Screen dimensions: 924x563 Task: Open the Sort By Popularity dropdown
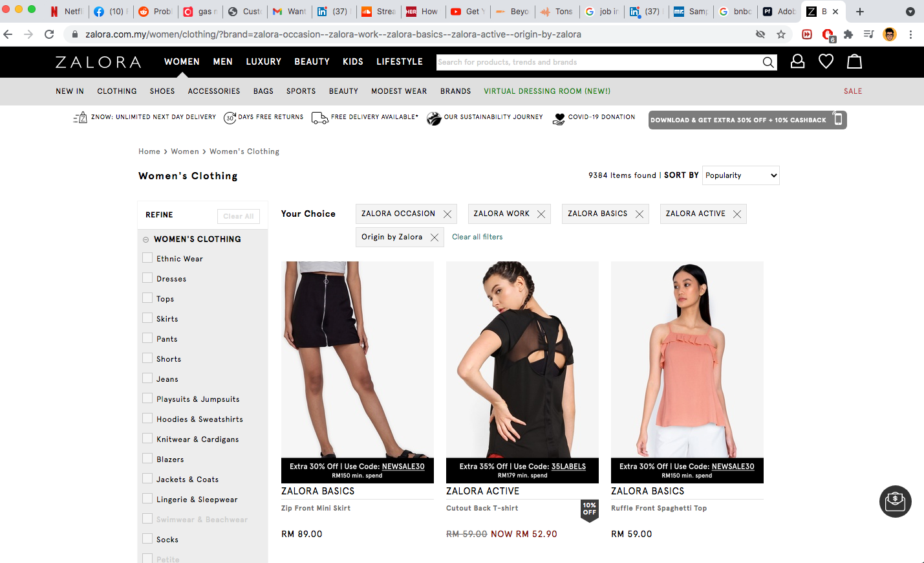click(x=741, y=175)
